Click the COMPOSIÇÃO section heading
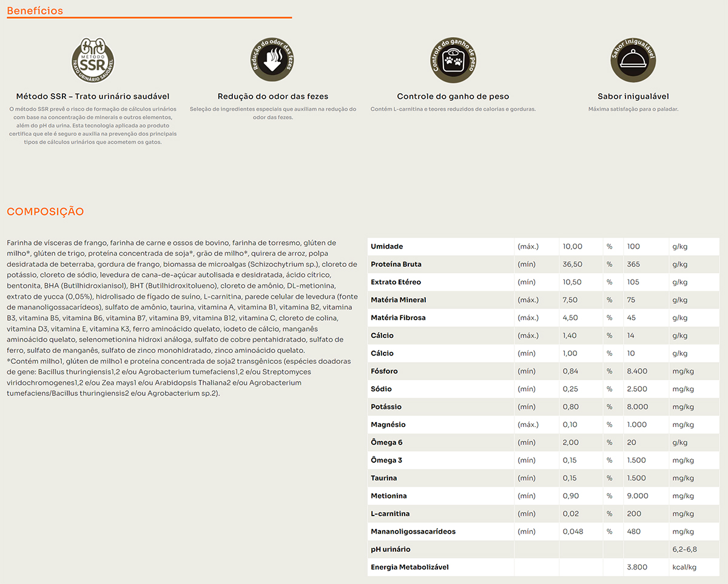This screenshot has height=584, width=728. coord(45,212)
